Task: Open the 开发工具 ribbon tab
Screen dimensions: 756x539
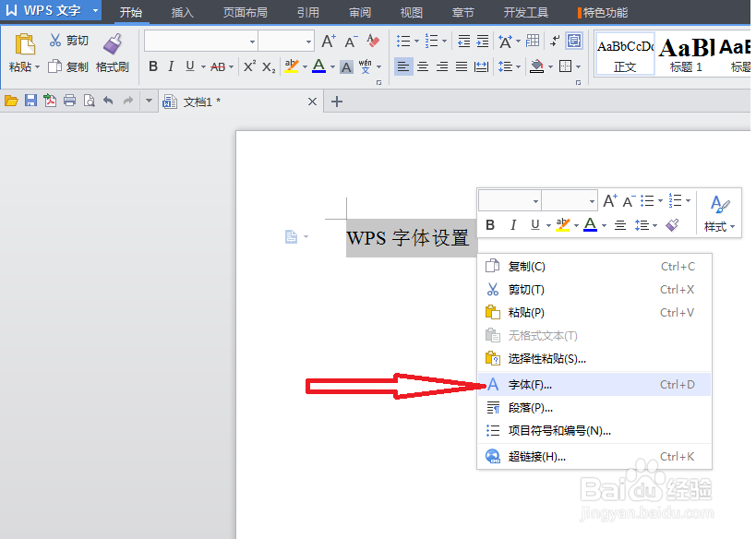Action: [525, 13]
